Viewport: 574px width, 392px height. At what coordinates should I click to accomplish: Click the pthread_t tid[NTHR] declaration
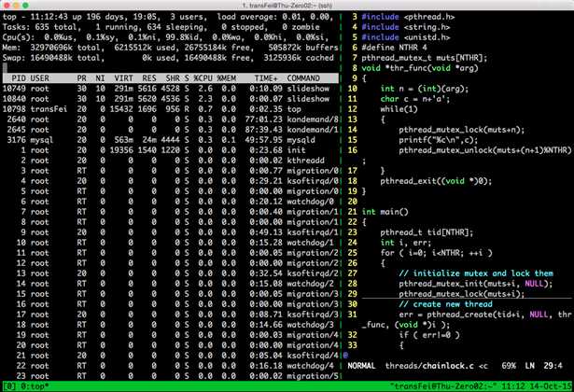tap(427, 232)
